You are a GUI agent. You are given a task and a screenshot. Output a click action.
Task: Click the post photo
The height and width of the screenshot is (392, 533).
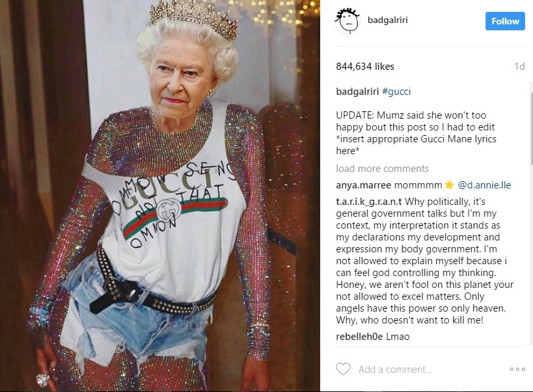[x=159, y=196]
